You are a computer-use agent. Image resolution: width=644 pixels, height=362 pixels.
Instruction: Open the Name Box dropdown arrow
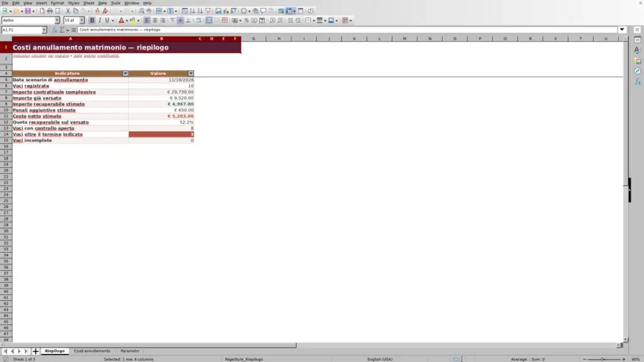click(44, 30)
